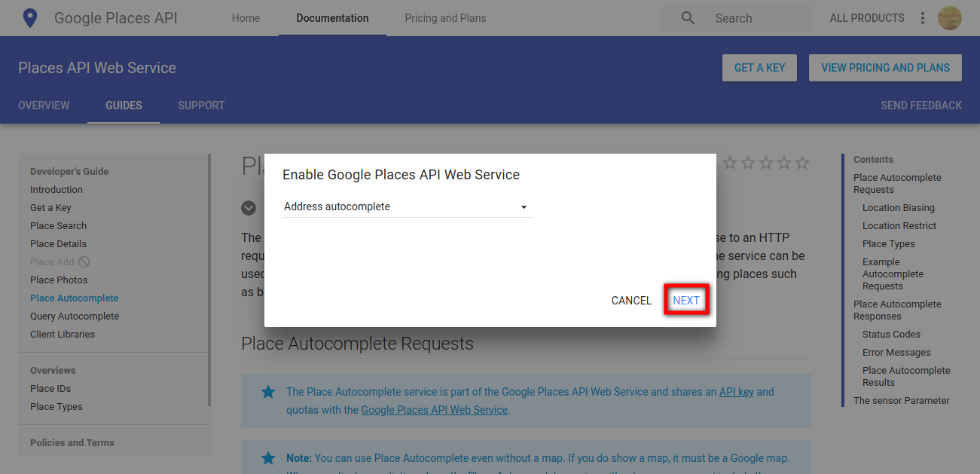Screen dimensions: 980x474
Task: Click the search magnifier icon
Action: click(x=688, y=18)
